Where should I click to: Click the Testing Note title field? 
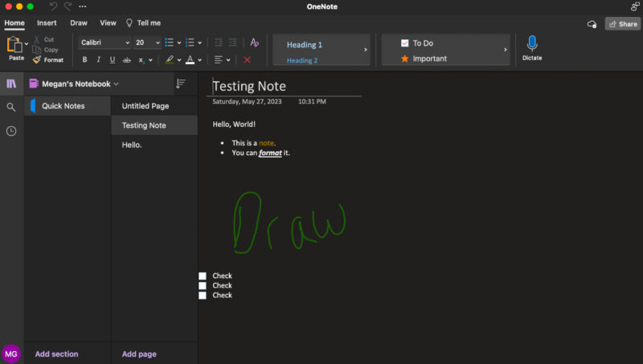coord(249,86)
